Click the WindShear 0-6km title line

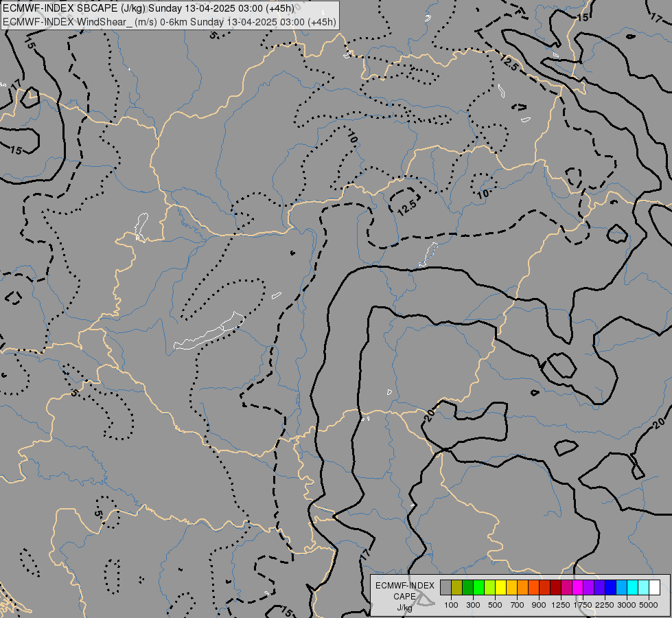tap(170, 22)
